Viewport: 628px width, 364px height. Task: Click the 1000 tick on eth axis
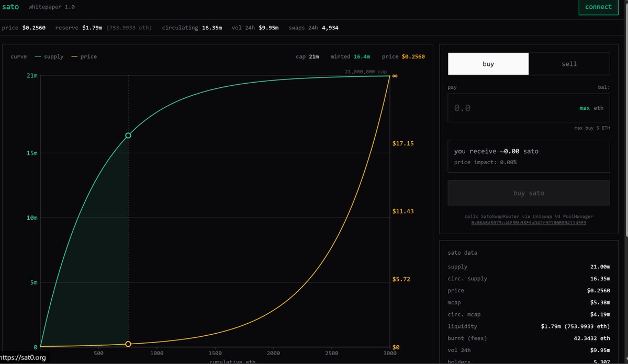pyautogui.click(x=157, y=354)
